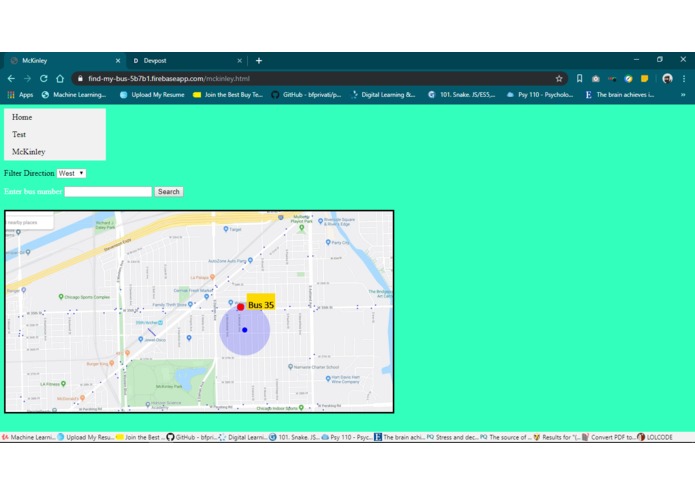Open the Chrome three-dot menu
Image resolution: width=695 pixels, height=494 pixels.
point(684,78)
